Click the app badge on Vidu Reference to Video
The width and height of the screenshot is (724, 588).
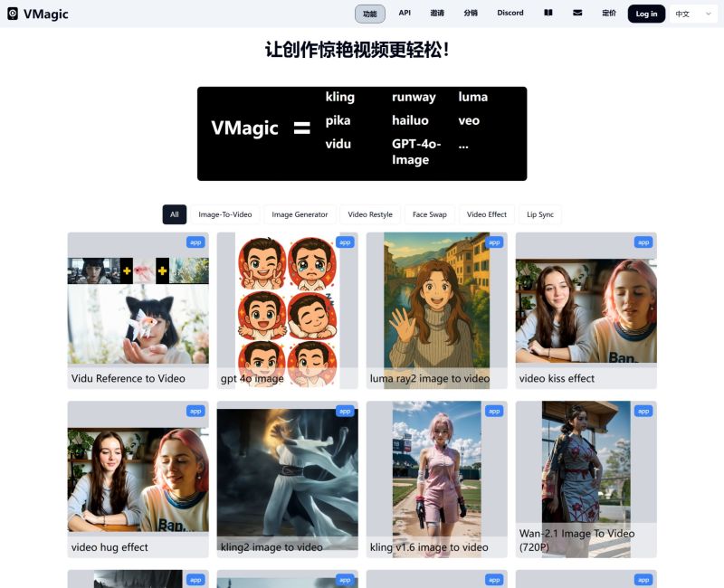195,242
